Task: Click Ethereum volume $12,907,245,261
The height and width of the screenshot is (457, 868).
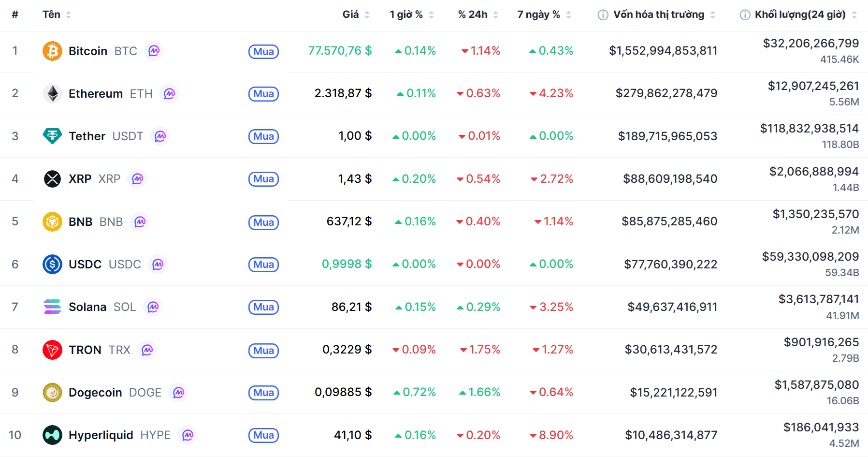Action: 813,86
